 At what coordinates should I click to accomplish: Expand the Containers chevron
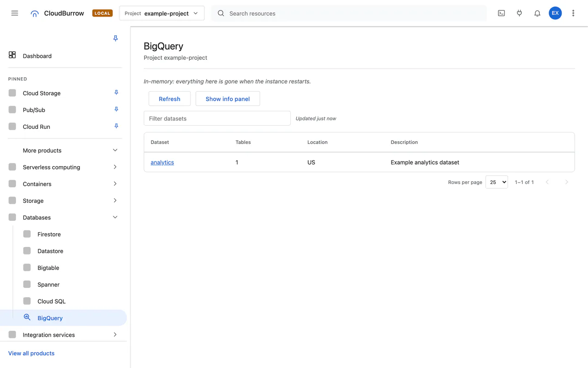pos(115,184)
